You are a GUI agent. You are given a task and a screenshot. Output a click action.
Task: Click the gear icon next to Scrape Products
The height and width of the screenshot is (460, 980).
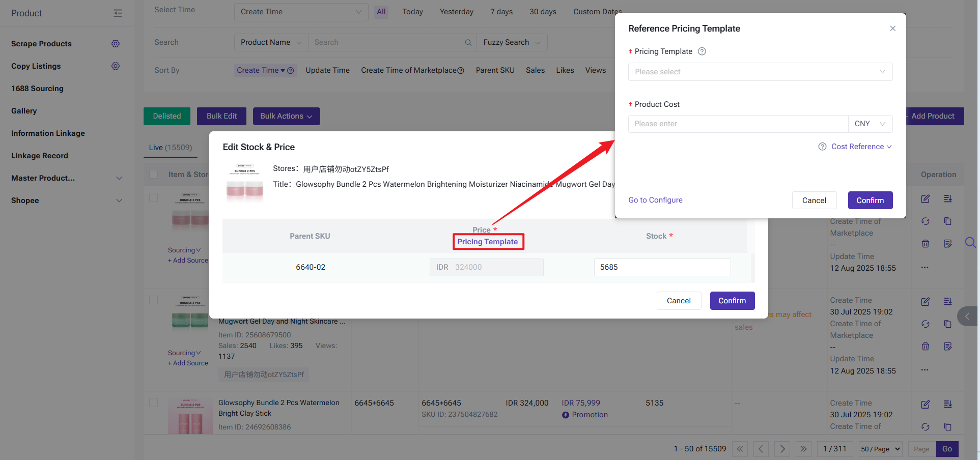tap(116, 44)
